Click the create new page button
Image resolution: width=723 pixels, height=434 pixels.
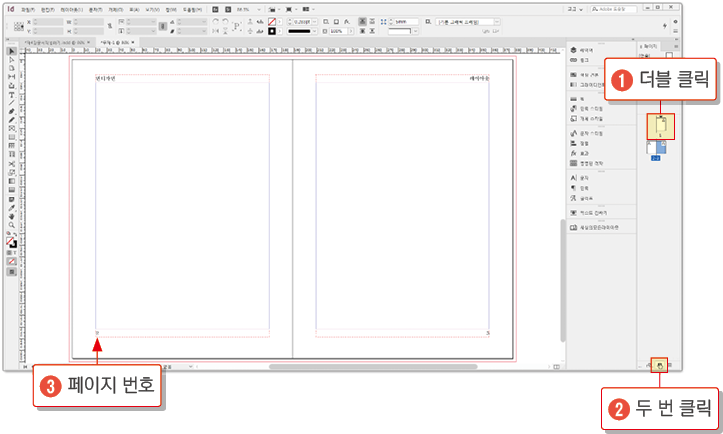(660, 365)
